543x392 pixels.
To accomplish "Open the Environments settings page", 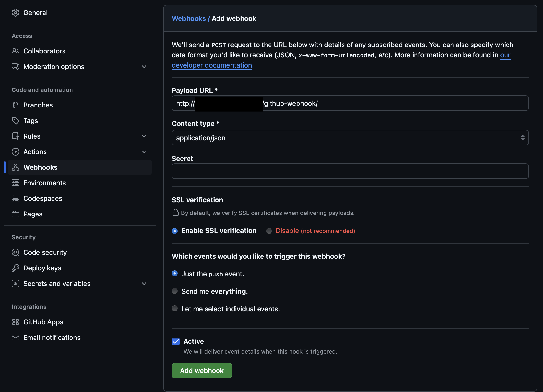I will click(45, 183).
